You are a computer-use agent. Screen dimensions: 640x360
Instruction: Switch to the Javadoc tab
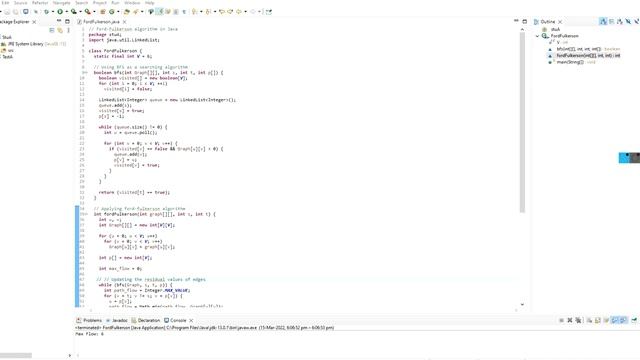pyautogui.click(x=117, y=320)
